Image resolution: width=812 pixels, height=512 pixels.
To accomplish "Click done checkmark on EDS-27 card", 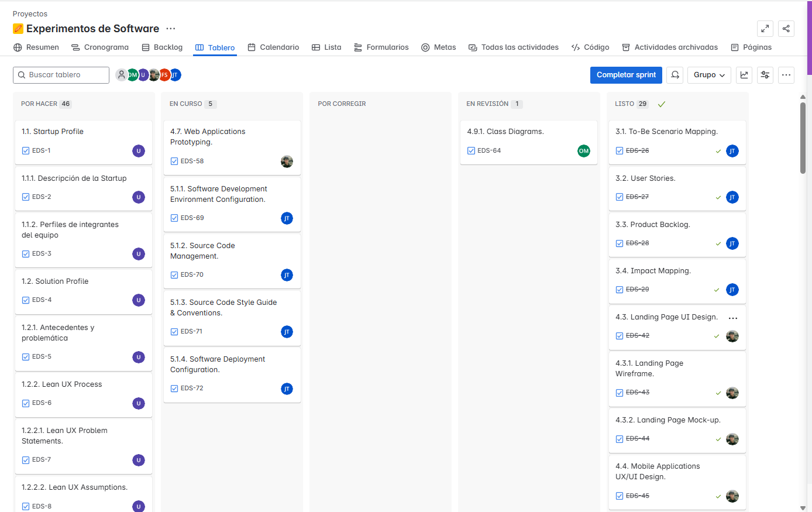I will 718,198.
